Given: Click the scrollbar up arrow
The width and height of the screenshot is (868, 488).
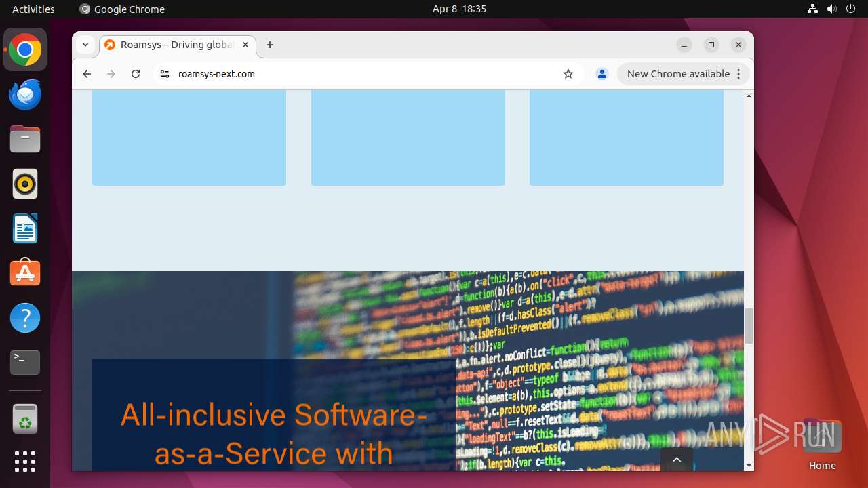Looking at the screenshot, I should (749, 96).
